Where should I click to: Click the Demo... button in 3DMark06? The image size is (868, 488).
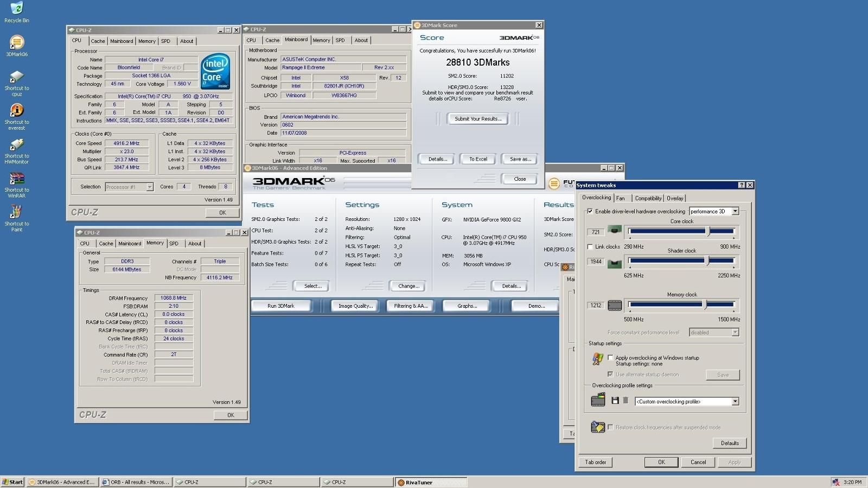536,306
